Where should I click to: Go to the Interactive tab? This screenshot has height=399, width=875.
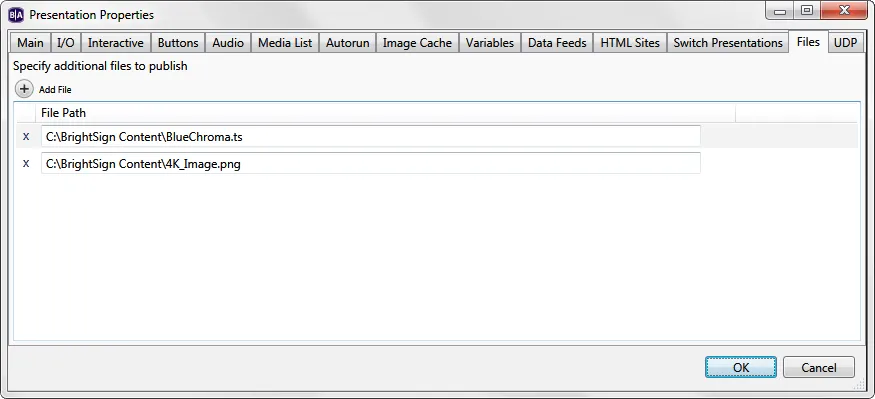(x=116, y=43)
